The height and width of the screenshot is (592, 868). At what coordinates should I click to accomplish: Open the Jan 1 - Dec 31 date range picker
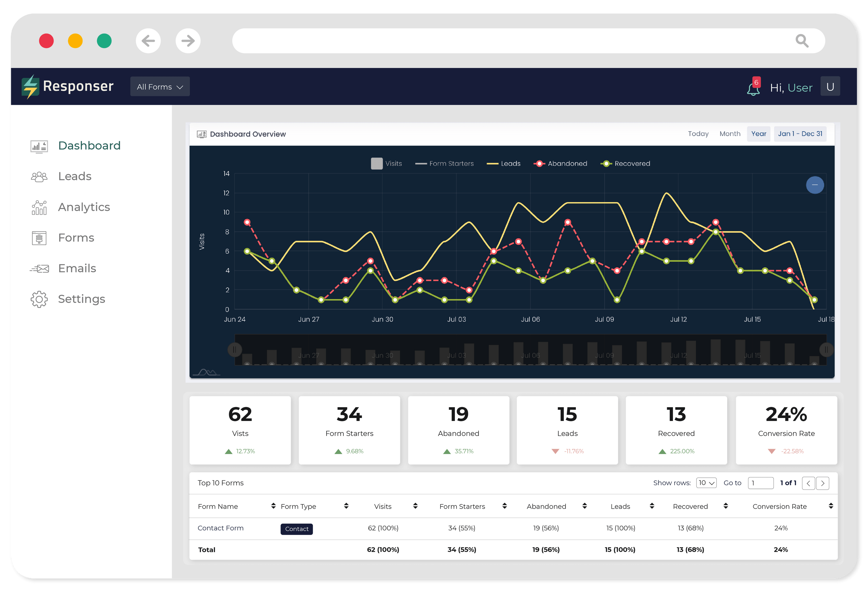tap(800, 134)
